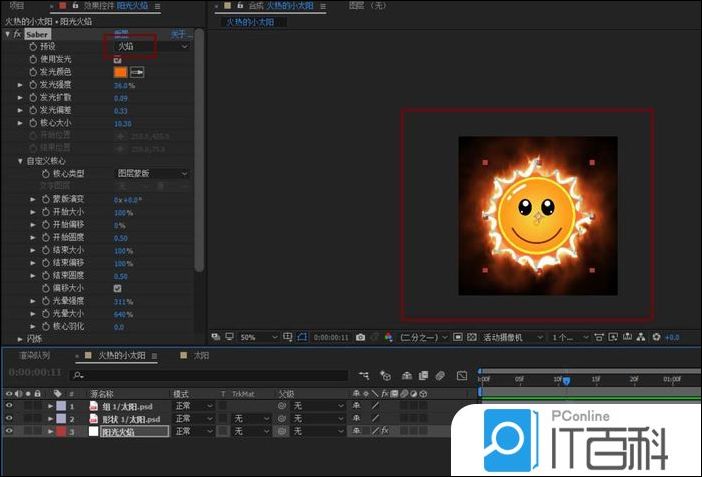Viewport: 702px width, 477px height.
Task: Click the snapshot camera icon in viewer
Action: pos(360,338)
